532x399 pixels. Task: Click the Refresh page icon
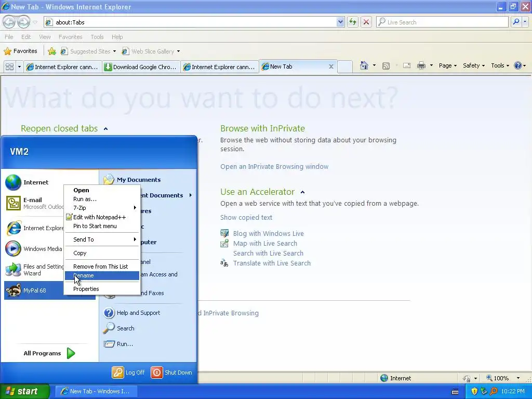(x=353, y=22)
